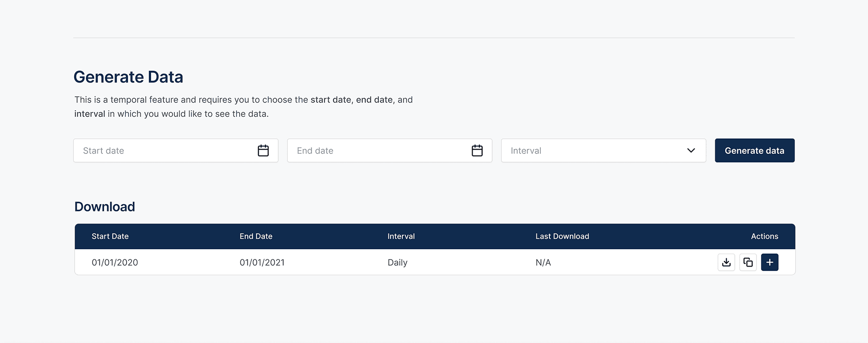The width and height of the screenshot is (868, 343).
Task: Open the End date calendar picker icon
Action: tap(477, 151)
